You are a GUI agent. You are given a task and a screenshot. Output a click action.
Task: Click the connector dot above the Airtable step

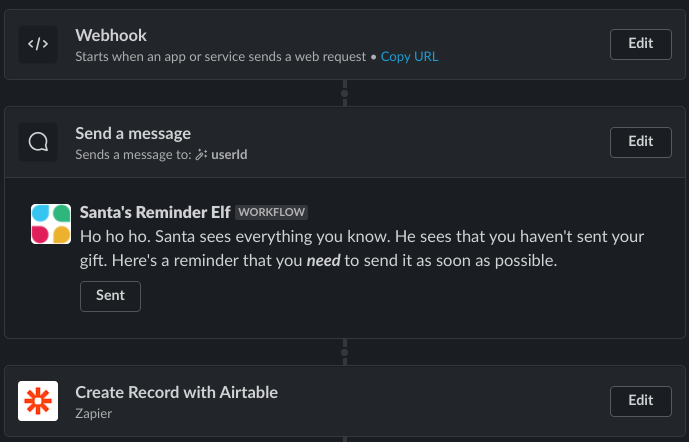345,352
